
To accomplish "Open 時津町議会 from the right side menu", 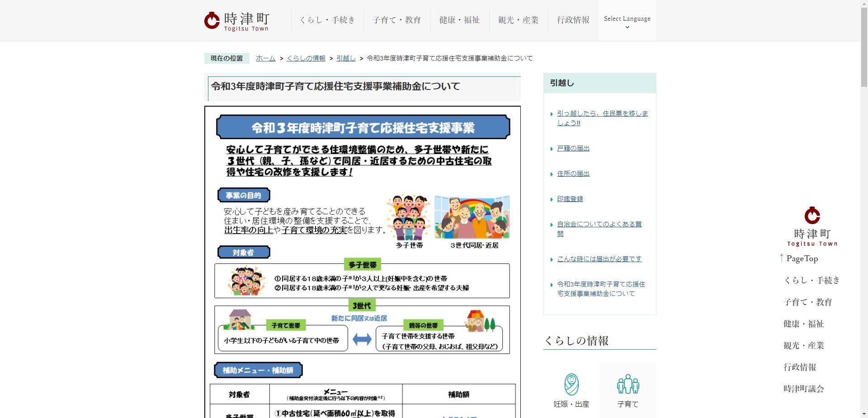I will click(x=804, y=389).
